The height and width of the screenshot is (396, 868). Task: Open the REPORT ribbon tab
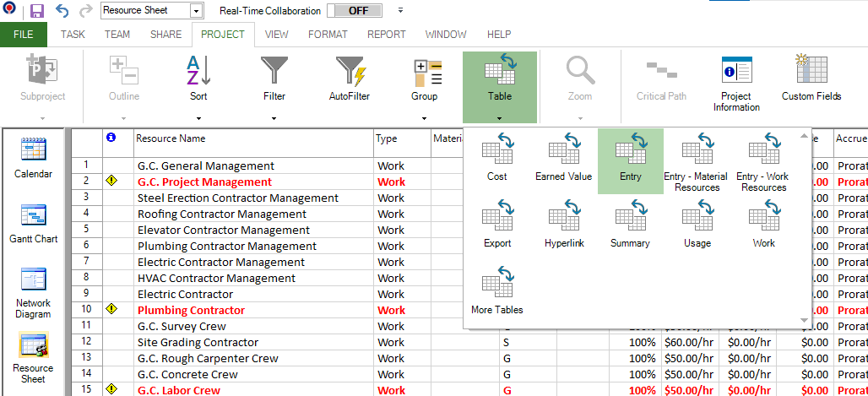pos(387,35)
